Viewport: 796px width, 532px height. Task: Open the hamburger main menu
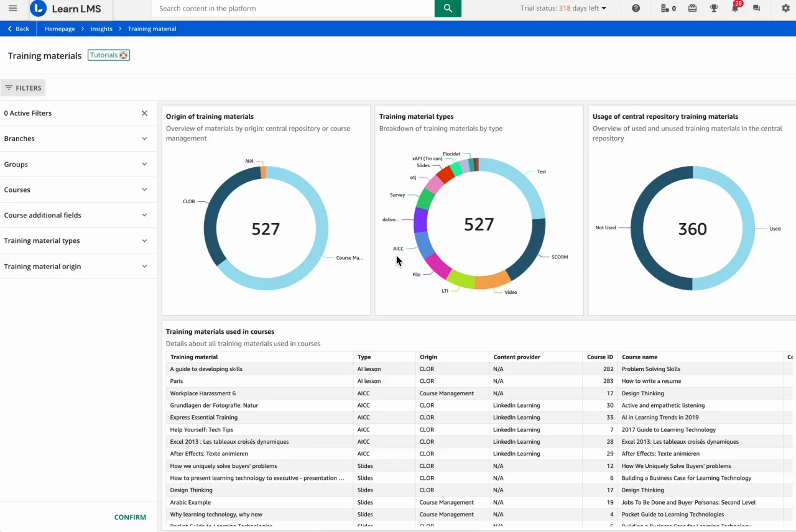click(12, 9)
